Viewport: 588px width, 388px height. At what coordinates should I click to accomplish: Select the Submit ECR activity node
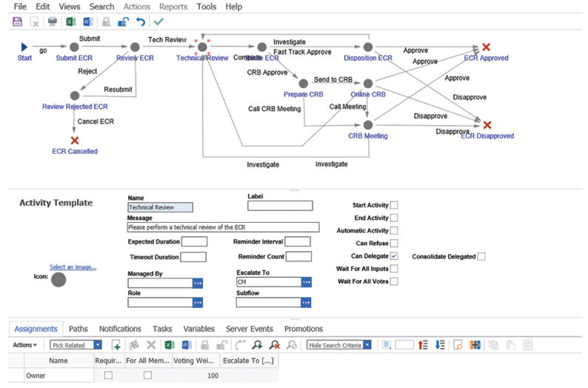pos(74,47)
